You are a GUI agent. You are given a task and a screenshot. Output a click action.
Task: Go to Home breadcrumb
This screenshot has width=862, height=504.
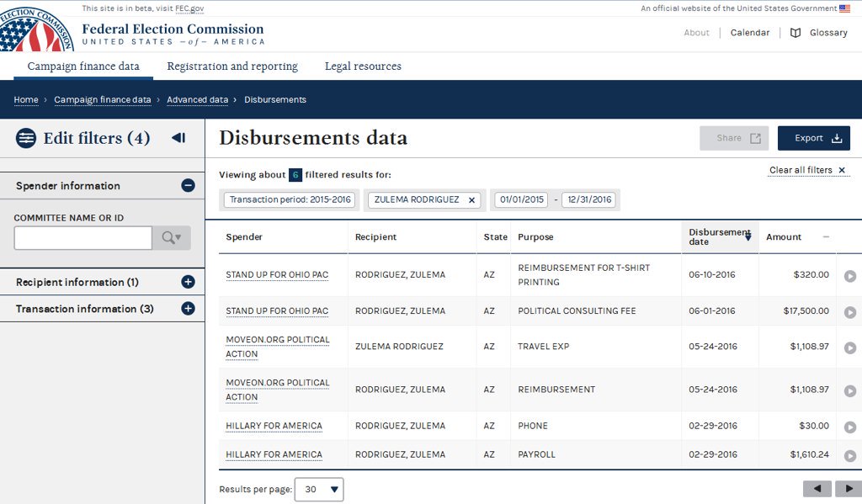(26, 100)
